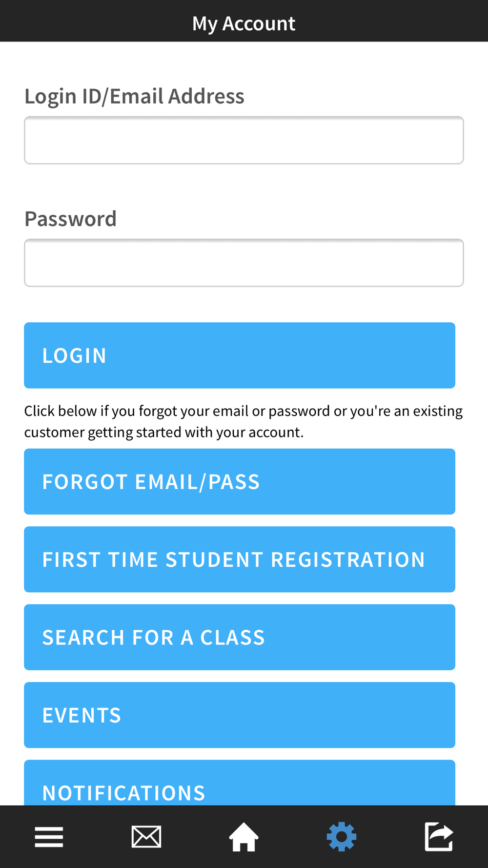The height and width of the screenshot is (868, 488).
Task: Focus the Password input field
Action: [x=244, y=263]
